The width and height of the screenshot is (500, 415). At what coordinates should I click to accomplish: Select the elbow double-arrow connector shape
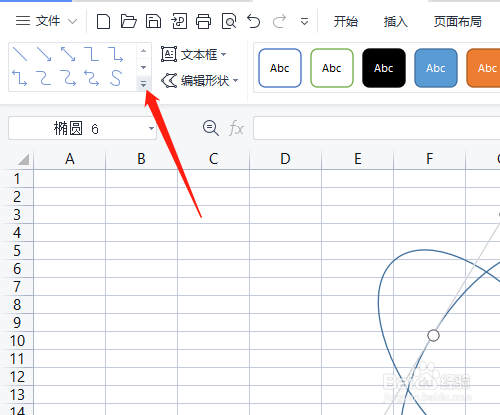click(x=20, y=78)
